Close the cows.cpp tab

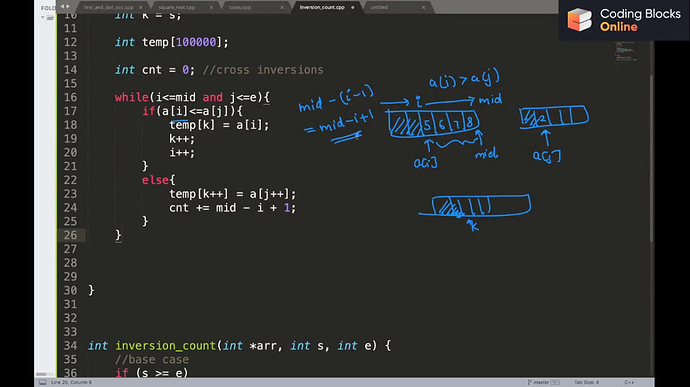point(282,7)
